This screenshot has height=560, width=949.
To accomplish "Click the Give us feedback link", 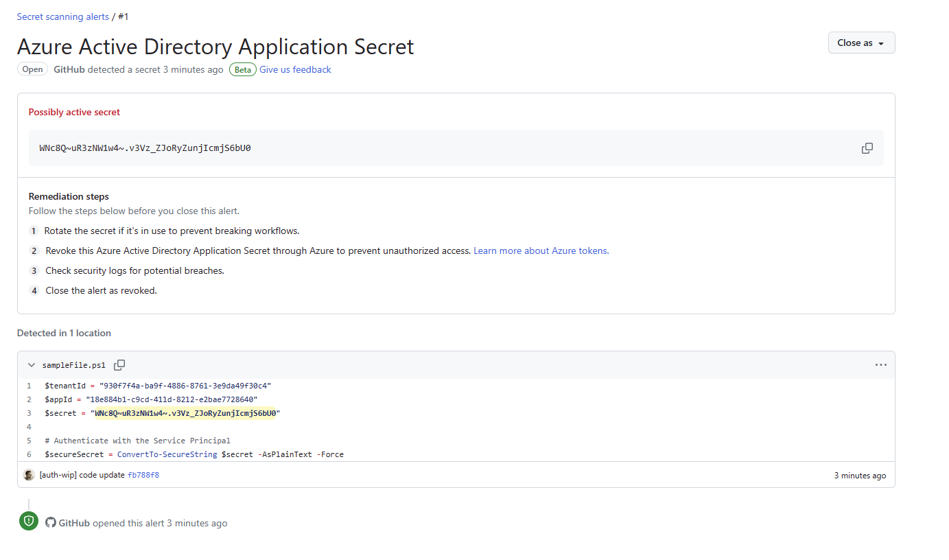I will 295,69.
